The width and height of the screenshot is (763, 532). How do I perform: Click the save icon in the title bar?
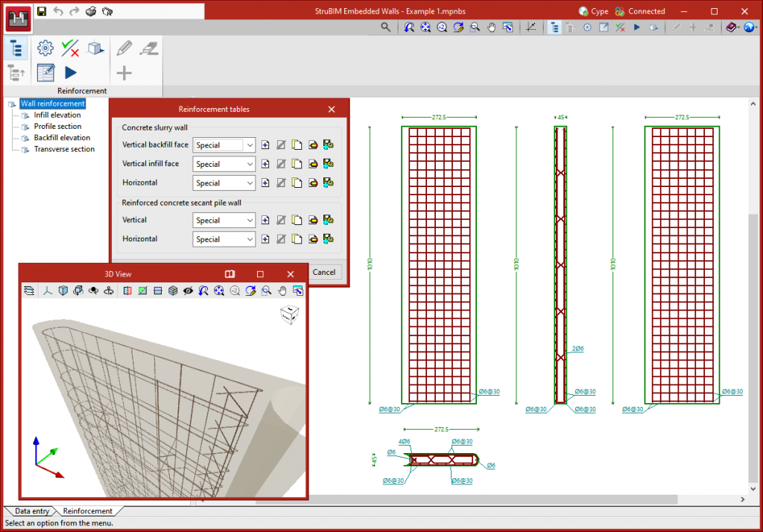42,11
